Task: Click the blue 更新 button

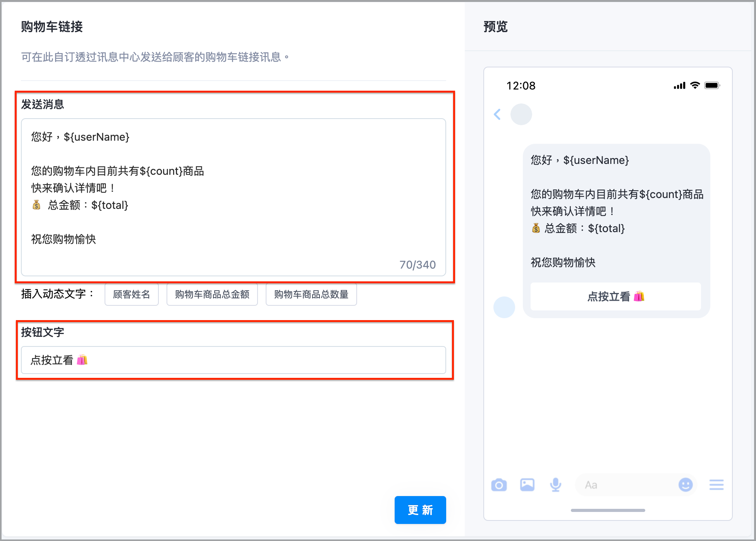Action: [x=420, y=510]
